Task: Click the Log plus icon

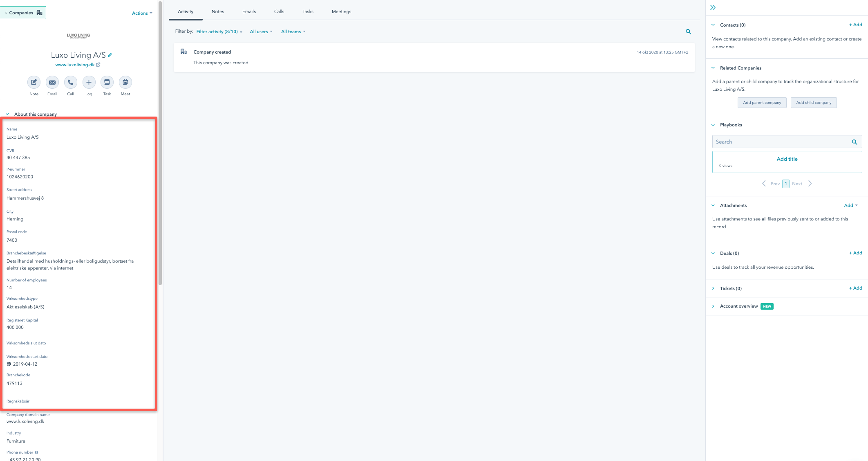Action: [89, 82]
